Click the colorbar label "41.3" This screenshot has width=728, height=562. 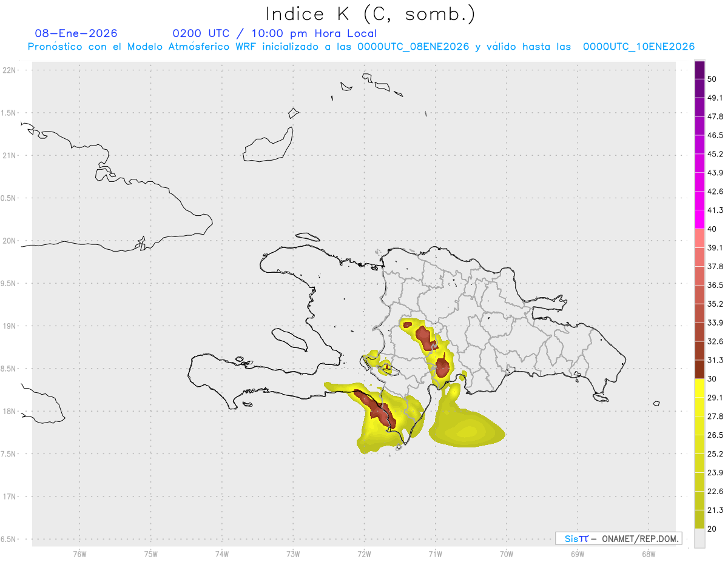[x=715, y=210]
